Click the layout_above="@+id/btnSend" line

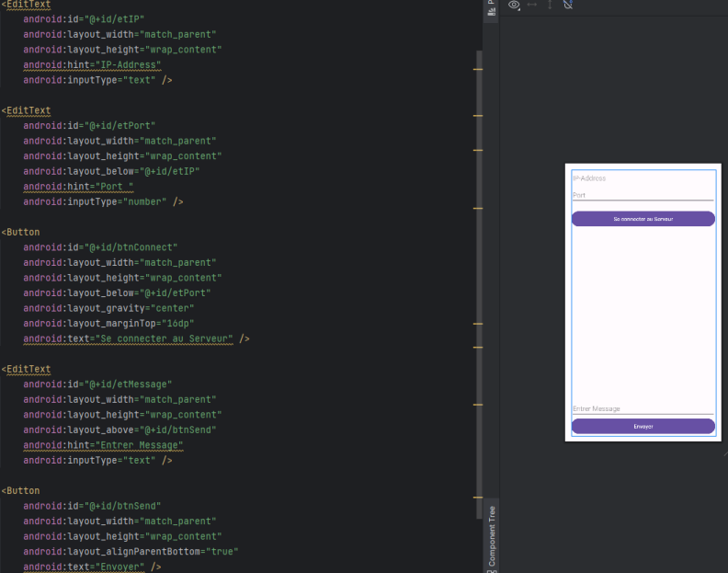(x=119, y=430)
